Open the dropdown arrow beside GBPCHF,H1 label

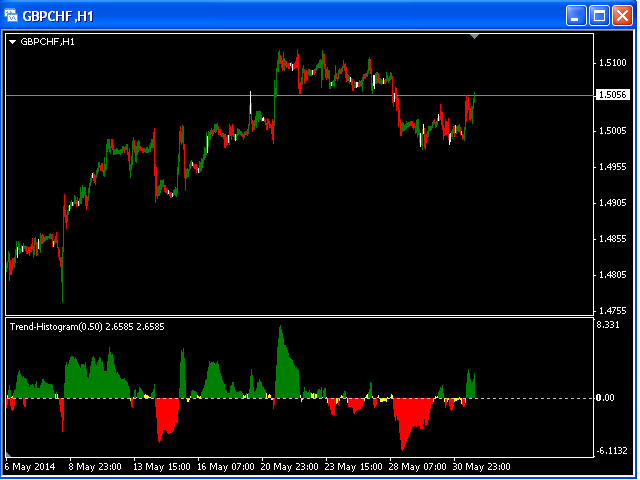point(12,42)
